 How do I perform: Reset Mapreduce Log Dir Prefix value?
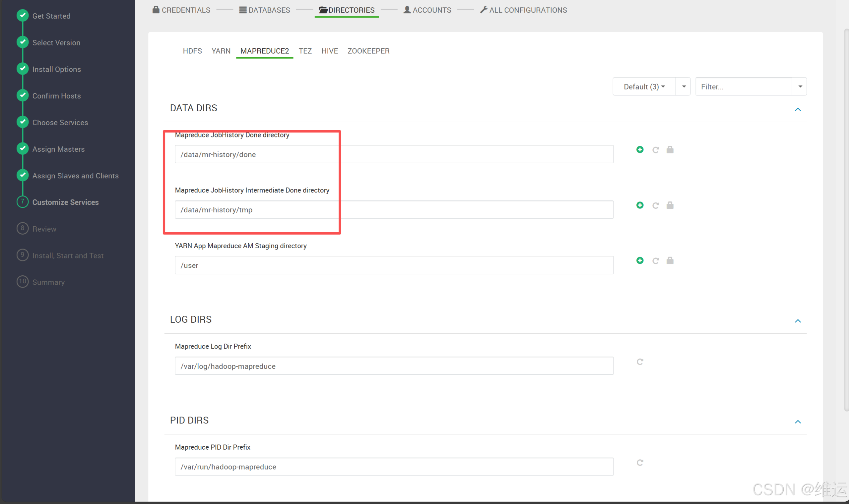(640, 362)
